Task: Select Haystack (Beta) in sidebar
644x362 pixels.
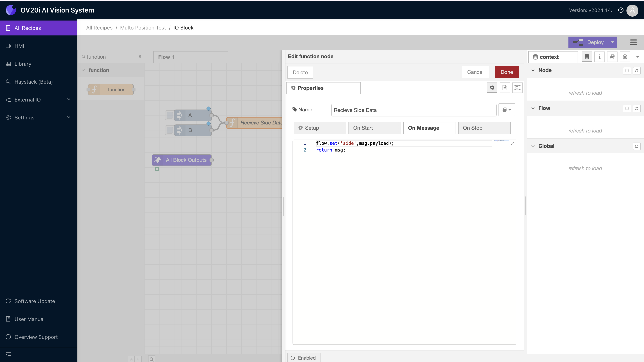Action: [34, 82]
